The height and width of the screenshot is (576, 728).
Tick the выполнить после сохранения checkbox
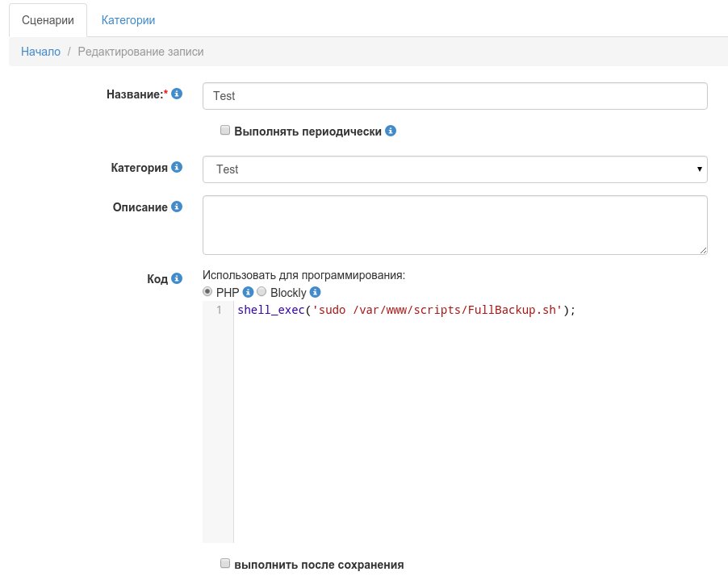226,564
